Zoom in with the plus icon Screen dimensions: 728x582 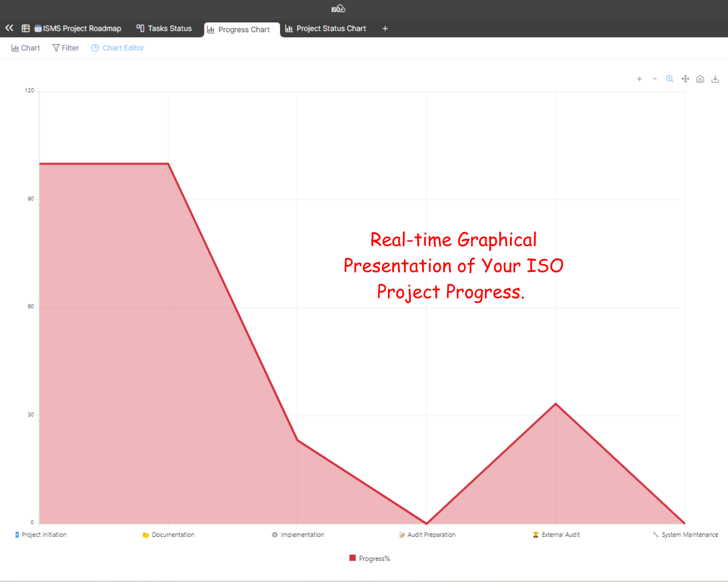640,79
